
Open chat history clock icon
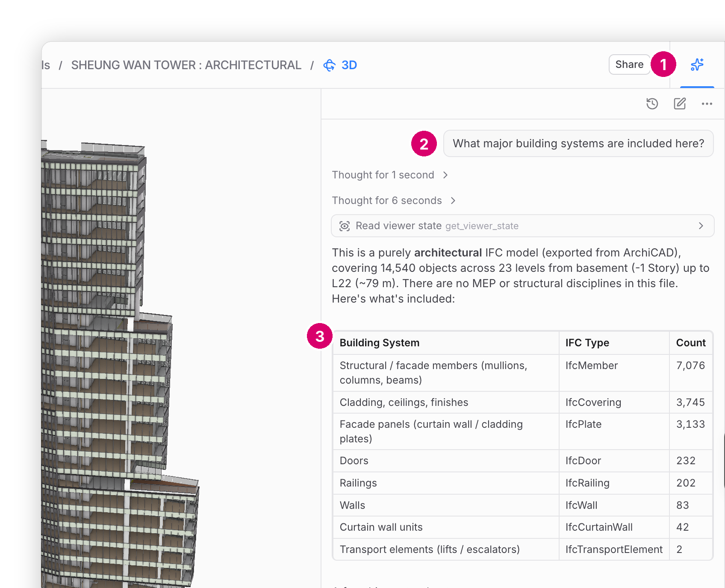[652, 104]
